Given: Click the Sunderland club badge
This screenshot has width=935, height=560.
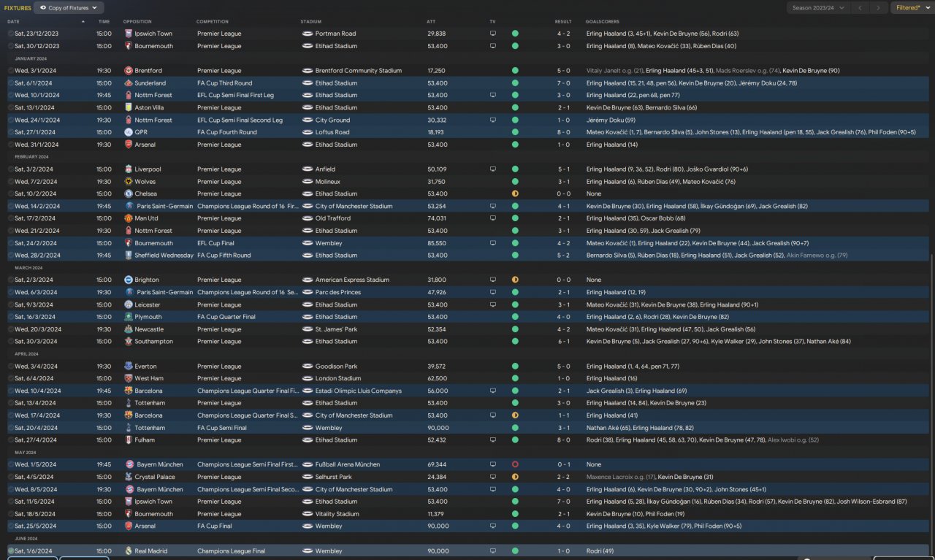Looking at the screenshot, I should pyautogui.click(x=129, y=83).
